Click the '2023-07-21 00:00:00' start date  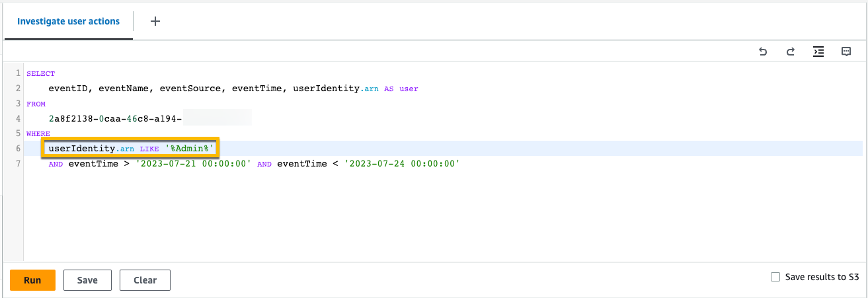193,164
